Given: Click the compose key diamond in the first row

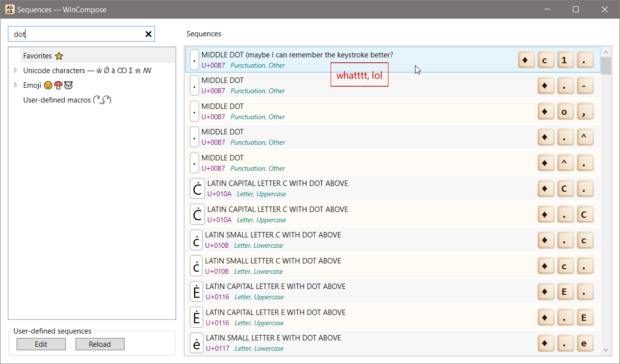Looking at the screenshot, I should (525, 60).
